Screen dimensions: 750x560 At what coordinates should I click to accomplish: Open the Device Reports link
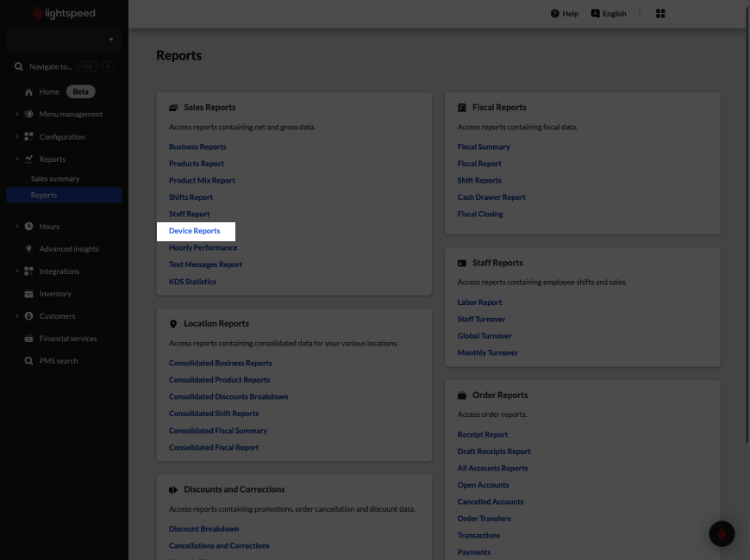pos(195,231)
